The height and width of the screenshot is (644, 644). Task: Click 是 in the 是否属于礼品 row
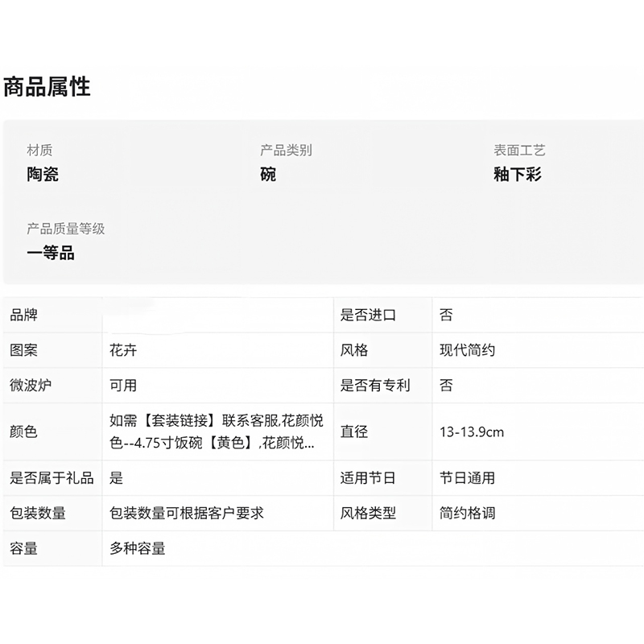(116, 478)
